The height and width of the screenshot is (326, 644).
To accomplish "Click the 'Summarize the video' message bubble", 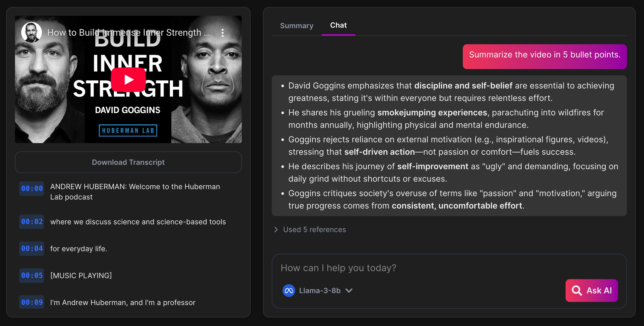I will 545,57.
